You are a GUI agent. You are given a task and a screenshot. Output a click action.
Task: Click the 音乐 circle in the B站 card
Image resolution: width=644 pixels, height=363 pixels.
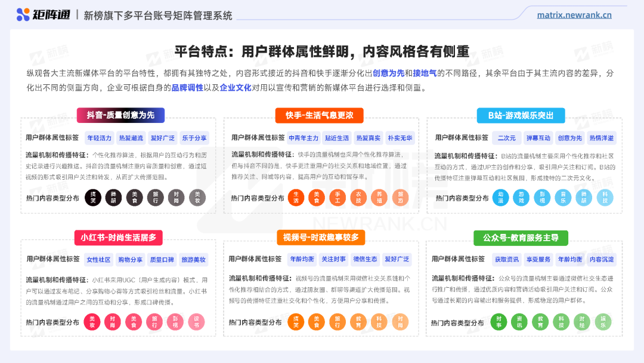point(563,198)
